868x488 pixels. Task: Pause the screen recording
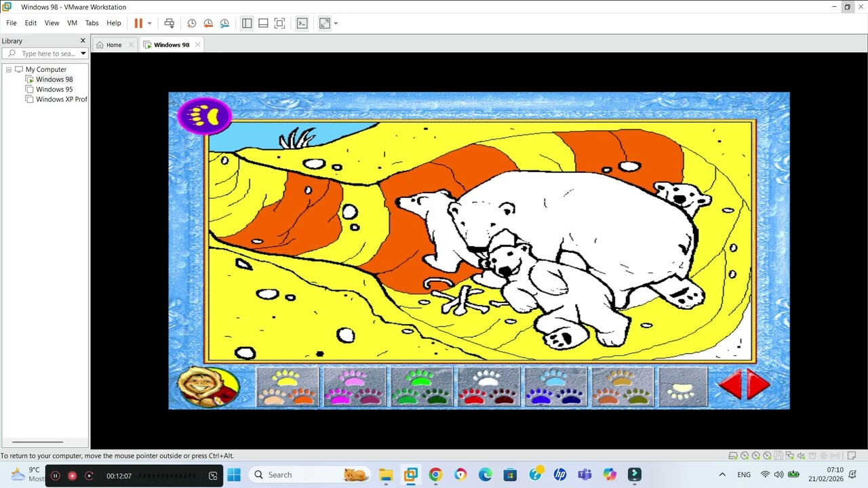click(56, 476)
